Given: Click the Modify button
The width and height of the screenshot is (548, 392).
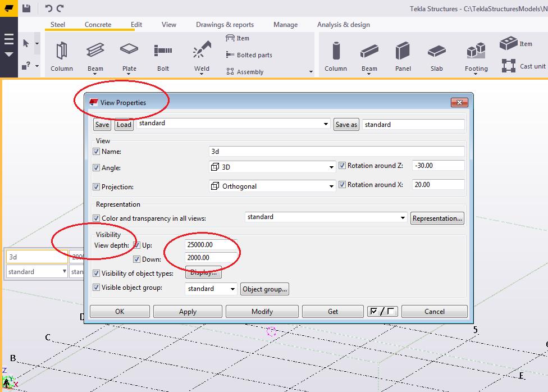Looking at the screenshot, I should 262,311.
